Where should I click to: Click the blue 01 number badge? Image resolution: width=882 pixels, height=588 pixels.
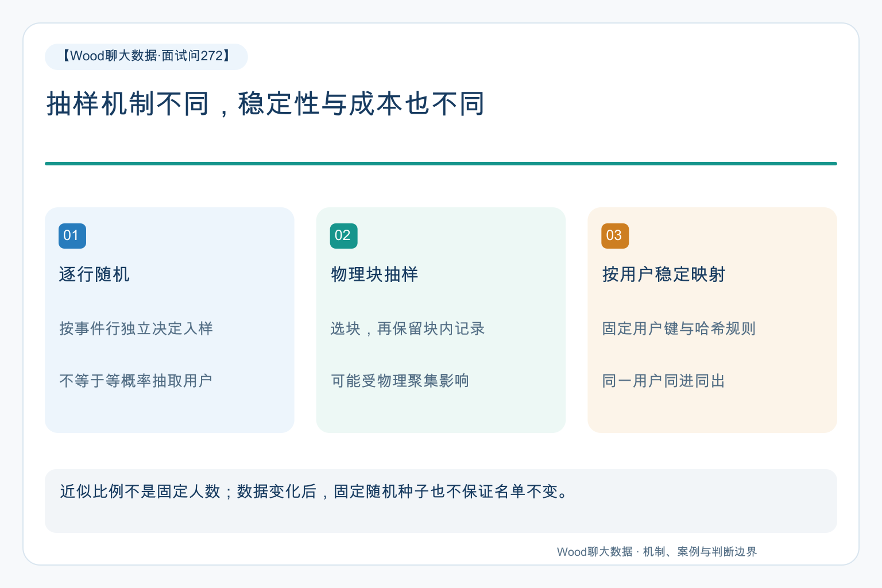point(72,236)
